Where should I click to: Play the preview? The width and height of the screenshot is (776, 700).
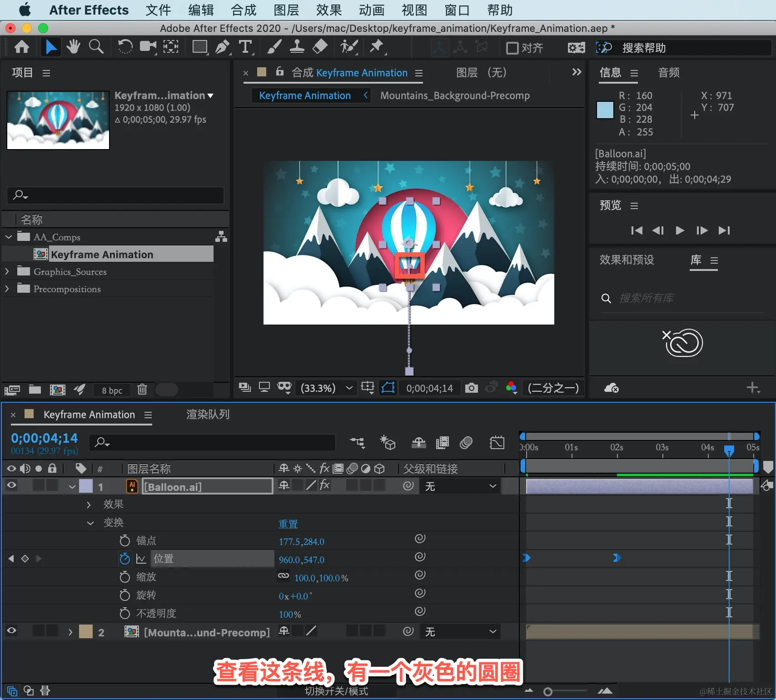680,230
